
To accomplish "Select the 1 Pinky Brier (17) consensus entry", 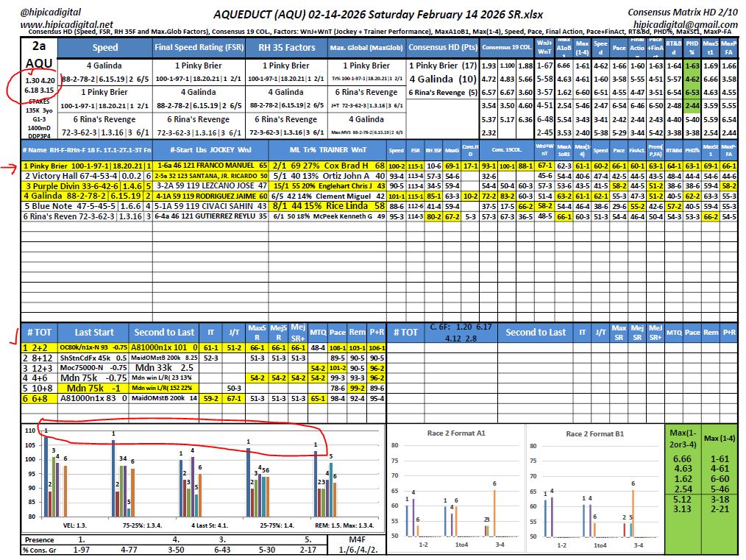I will 442,65.
